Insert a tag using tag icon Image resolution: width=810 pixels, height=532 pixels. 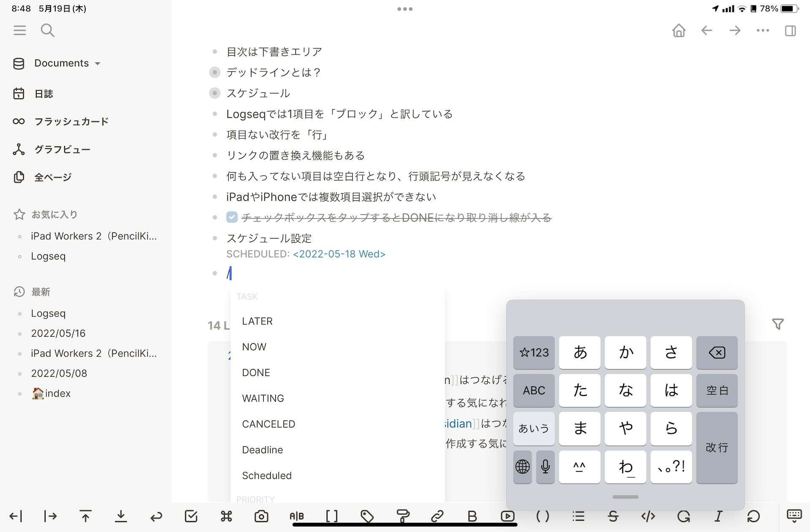tap(367, 516)
